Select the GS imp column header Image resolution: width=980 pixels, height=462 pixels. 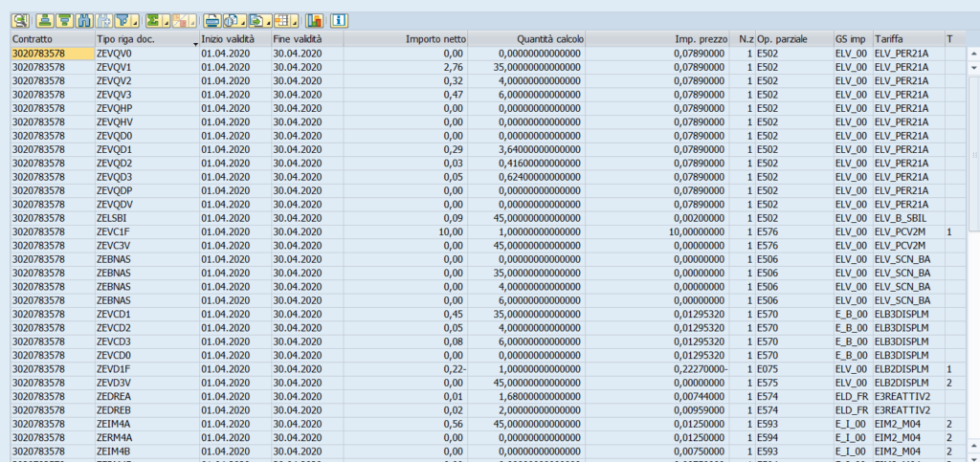point(853,38)
